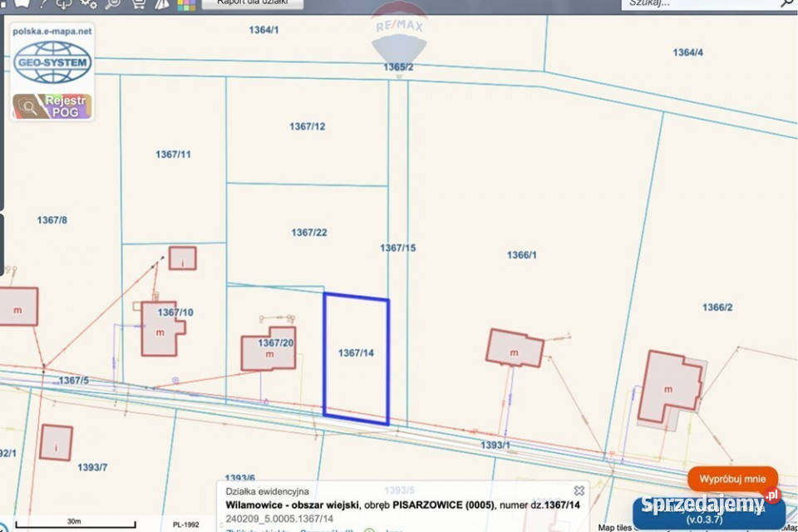Click the Wypróbuj mnie orange button
This screenshot has height=532, width=798.
click(732, 480)
